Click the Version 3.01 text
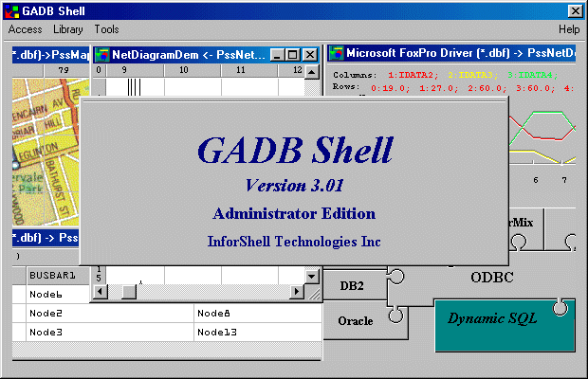The height and width of the screenshot is (379, 588). pyautogui.click(x=294, y=186)
